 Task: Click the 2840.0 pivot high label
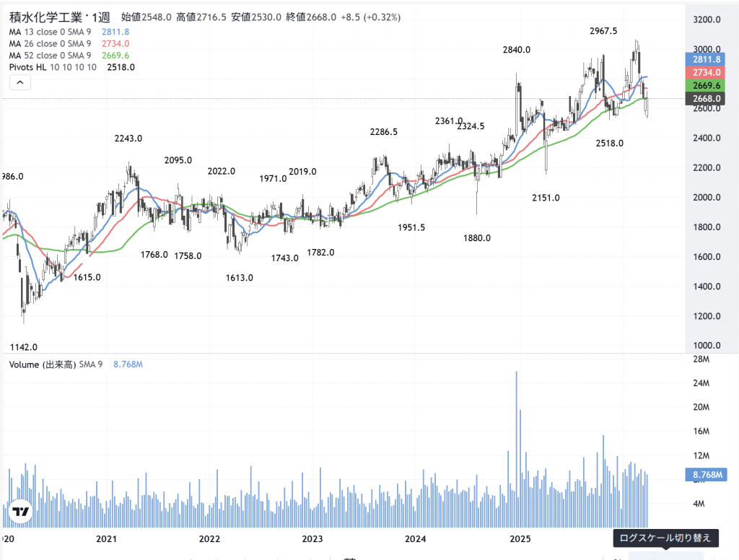coord(517,50)
